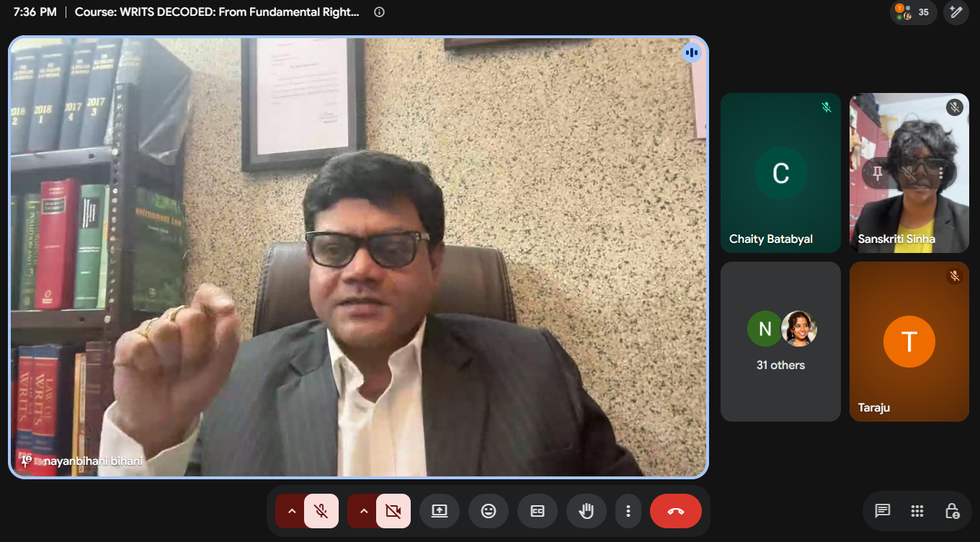Image resolution: width=980 pixels, height=542 pixels.
Task: Open the emoji reactions button
Action: (489, 511)
